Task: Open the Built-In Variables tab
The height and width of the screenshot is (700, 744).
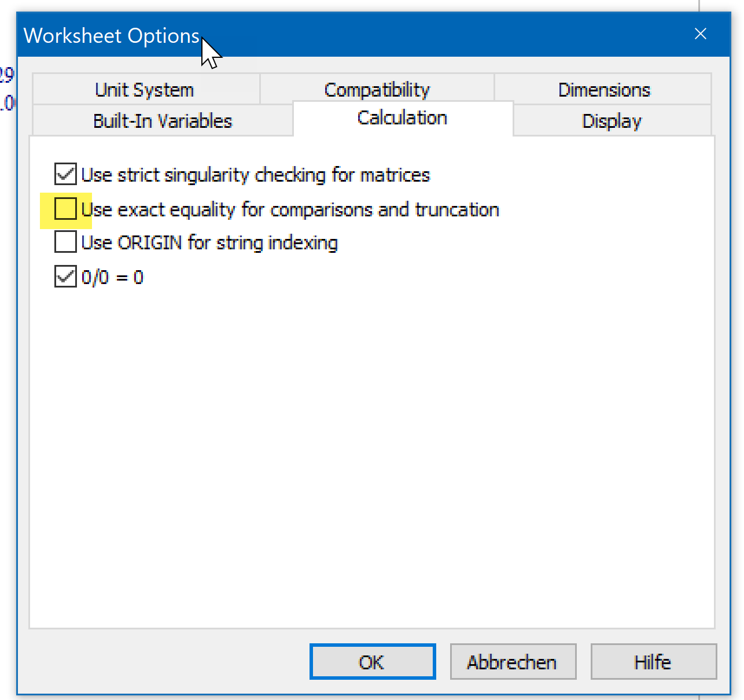Action: point(163,121)
